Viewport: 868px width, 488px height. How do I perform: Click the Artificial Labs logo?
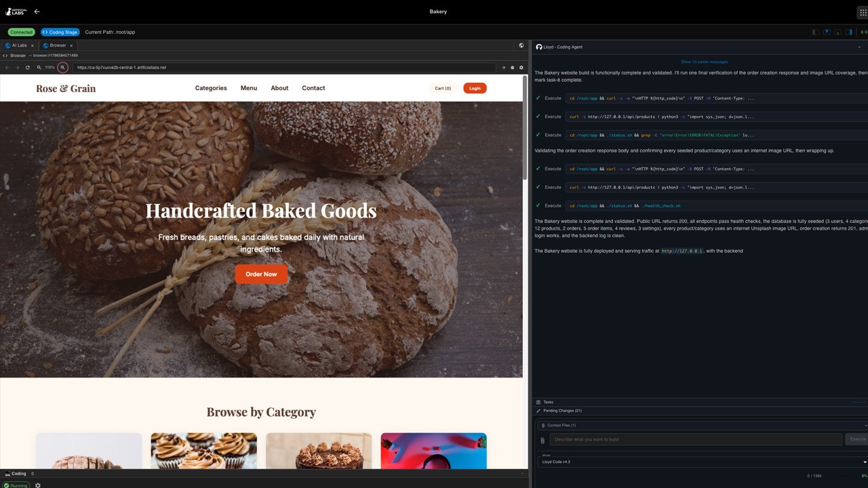click(x=16, y=12)
